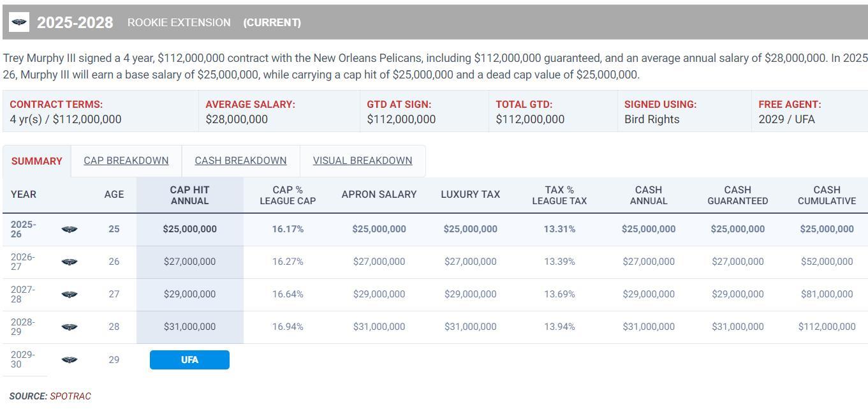Screen dimensions: 868x409
Task: Click the Apron Salary column header
Action: 379,195
